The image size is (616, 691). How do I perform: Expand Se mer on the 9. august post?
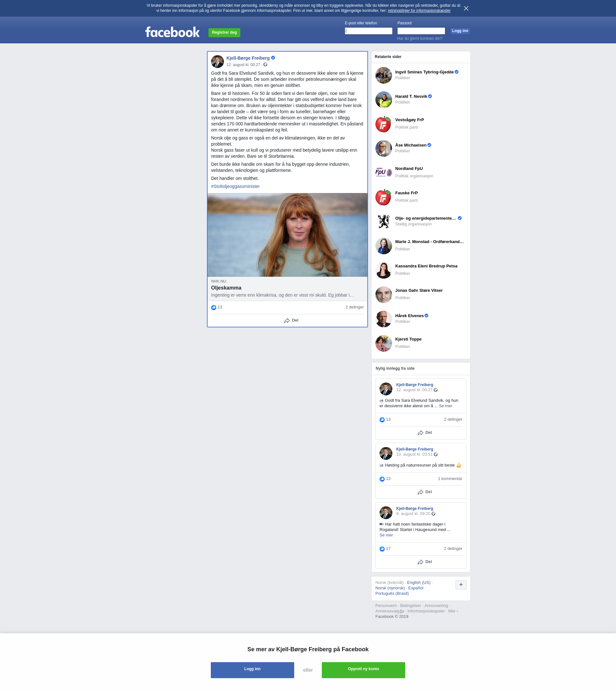[x=386, y=535]
